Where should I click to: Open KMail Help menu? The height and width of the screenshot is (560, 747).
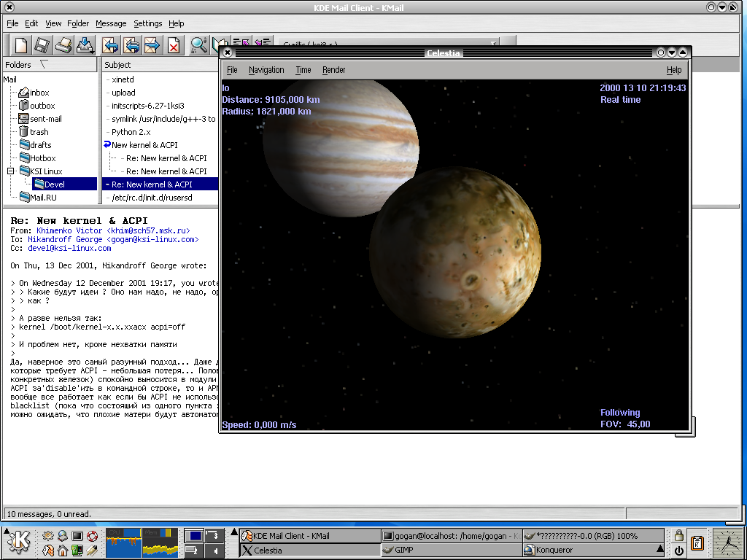pyautogui.click(x=177, y=23)
